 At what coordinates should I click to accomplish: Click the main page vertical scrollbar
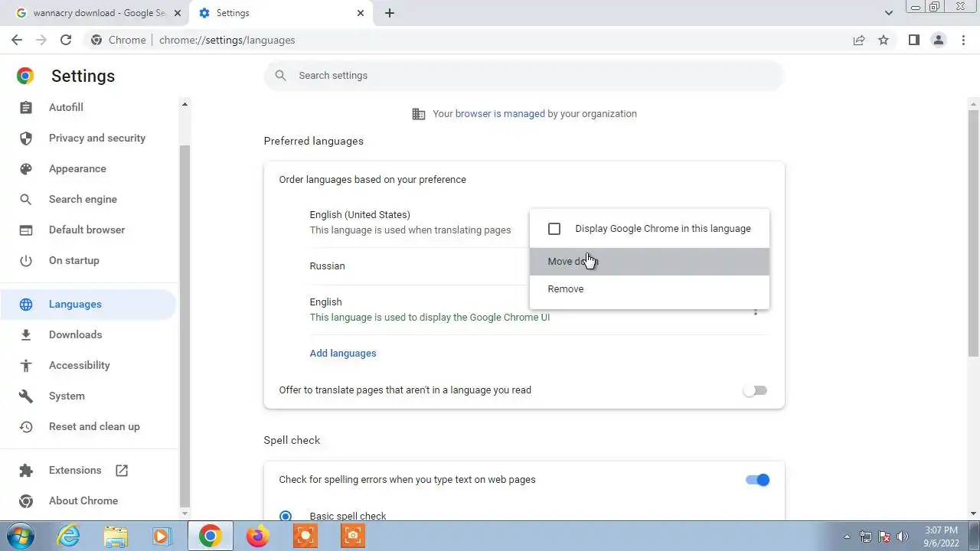pos(973,233)
